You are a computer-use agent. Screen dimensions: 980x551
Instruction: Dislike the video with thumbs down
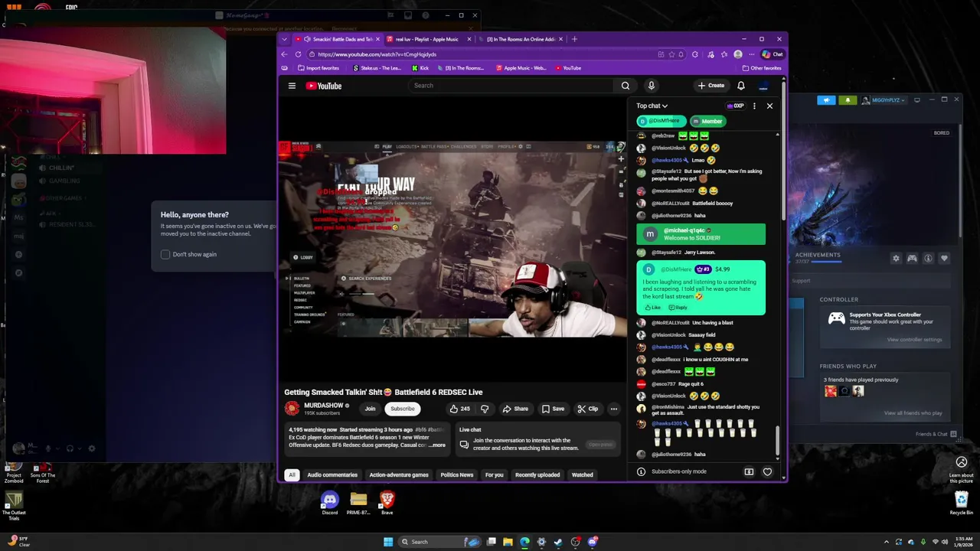click(x=484, y=409)
